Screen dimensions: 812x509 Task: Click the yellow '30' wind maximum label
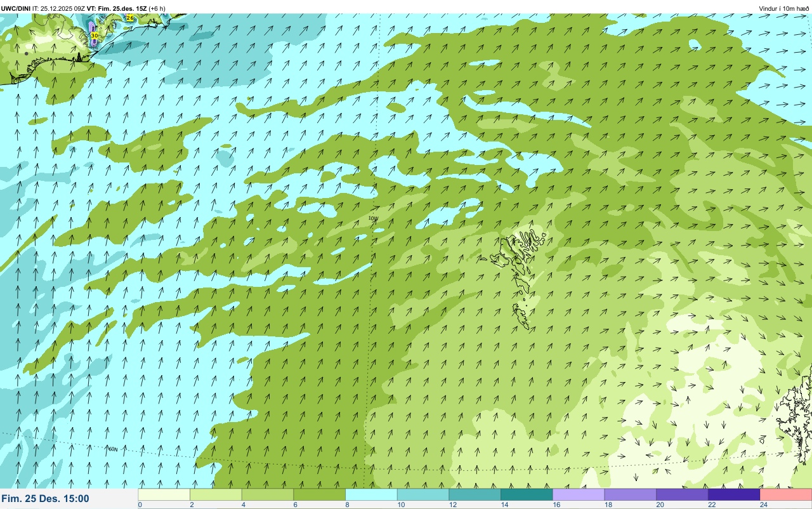[x=94, y=36]
